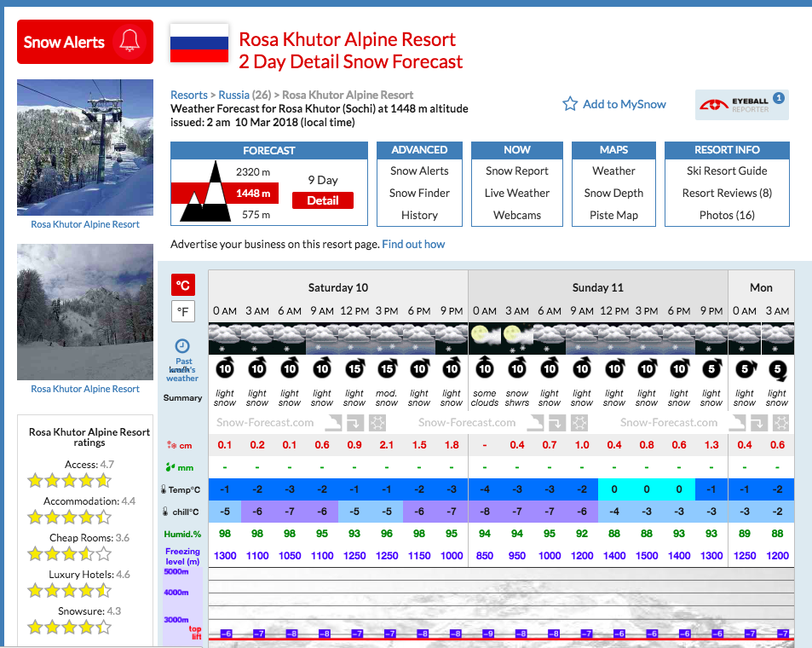
Task: Click the bell icon in Snow Alerts
Action: tap(130, 41)
